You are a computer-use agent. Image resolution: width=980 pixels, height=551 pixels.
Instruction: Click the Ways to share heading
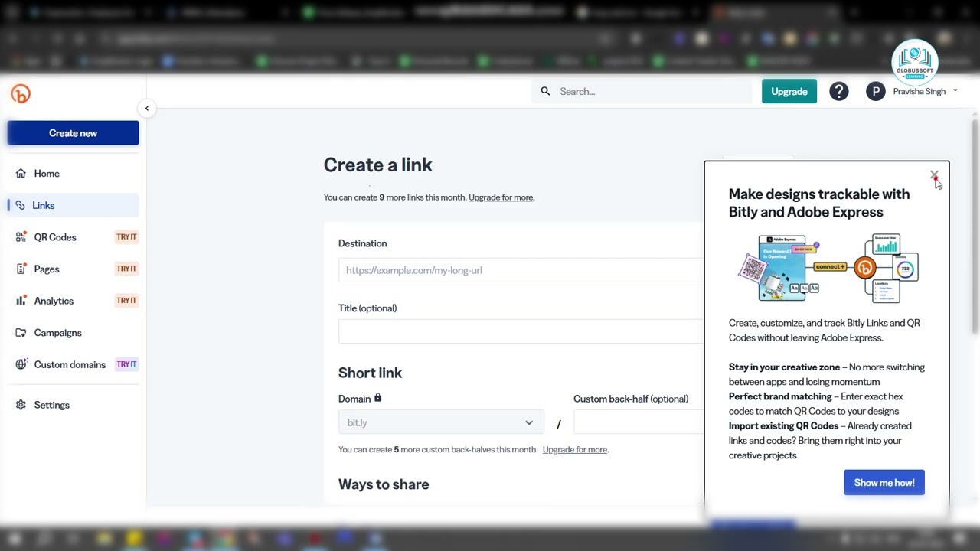(x=384, y=484)
